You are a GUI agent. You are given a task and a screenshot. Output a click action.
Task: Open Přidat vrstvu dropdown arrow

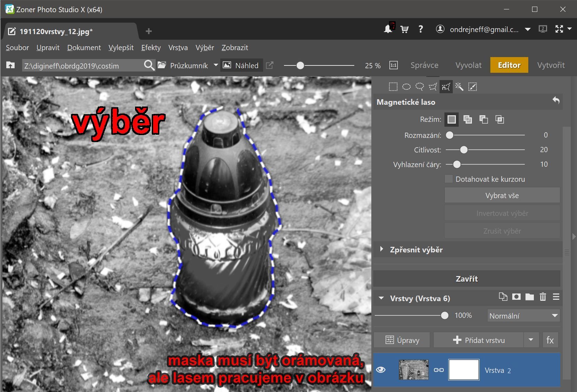(x=531, y=340)
